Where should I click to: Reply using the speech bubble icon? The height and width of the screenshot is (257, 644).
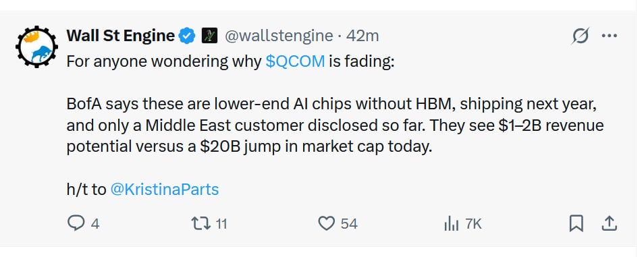pyautogui.click(x=75, y=224)
